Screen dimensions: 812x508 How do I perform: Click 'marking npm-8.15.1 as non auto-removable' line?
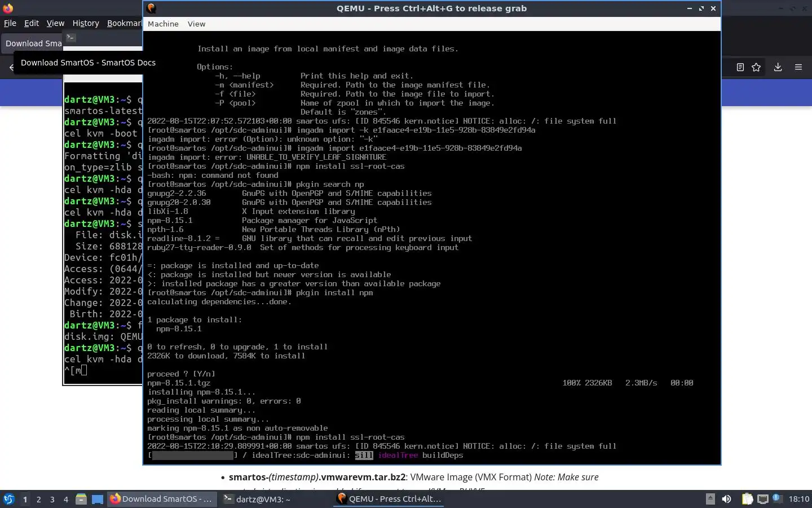coord(237,428)
